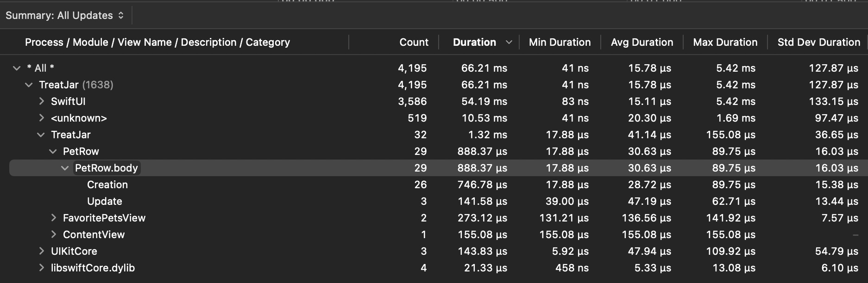Sort by Min Duration column header
Screen dimensions: 868x283
tap(560, 42)
